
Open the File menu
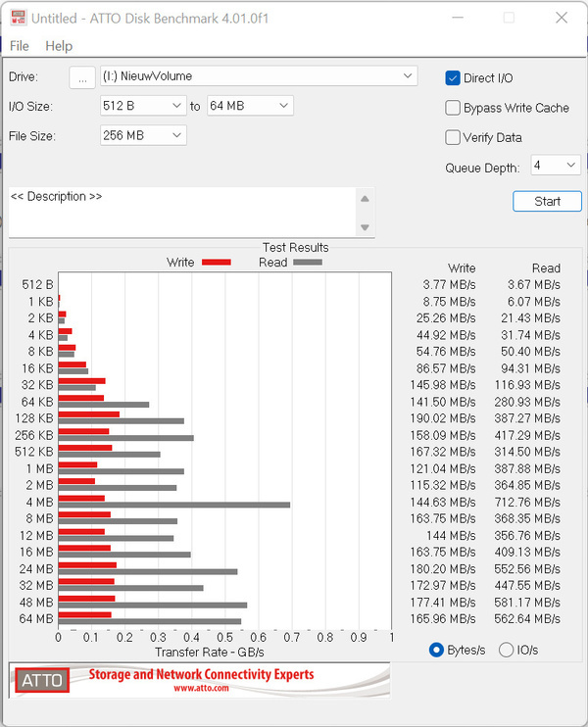click(19, 46)
